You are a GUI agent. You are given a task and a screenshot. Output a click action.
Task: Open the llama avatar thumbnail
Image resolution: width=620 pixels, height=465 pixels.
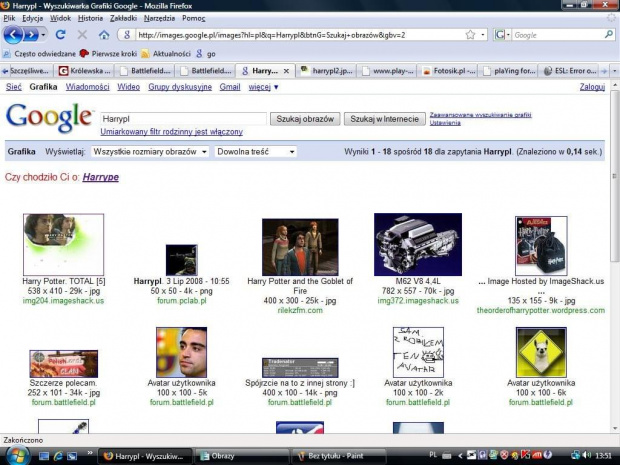click(541, 352)
